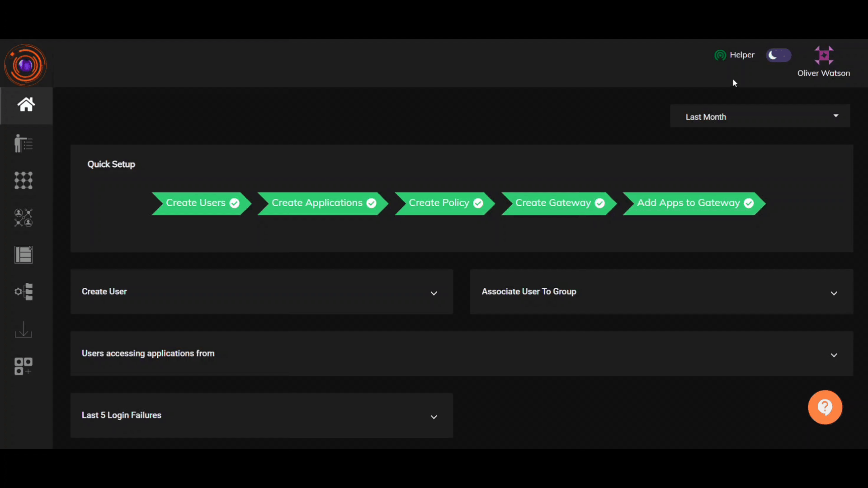This screenshot has height=488, width=868.
Task: Click the settings configuration icon
Action: coord(23,292)
